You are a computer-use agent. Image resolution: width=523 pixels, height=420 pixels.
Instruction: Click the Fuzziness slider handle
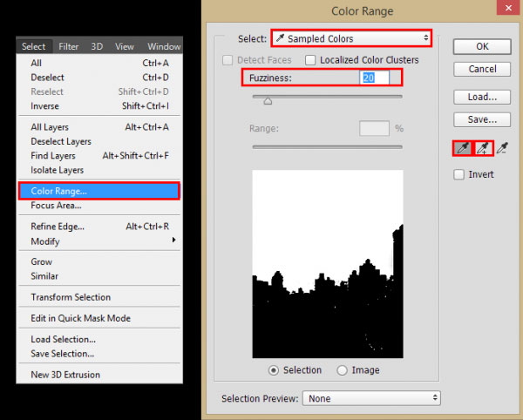[268, 101]
